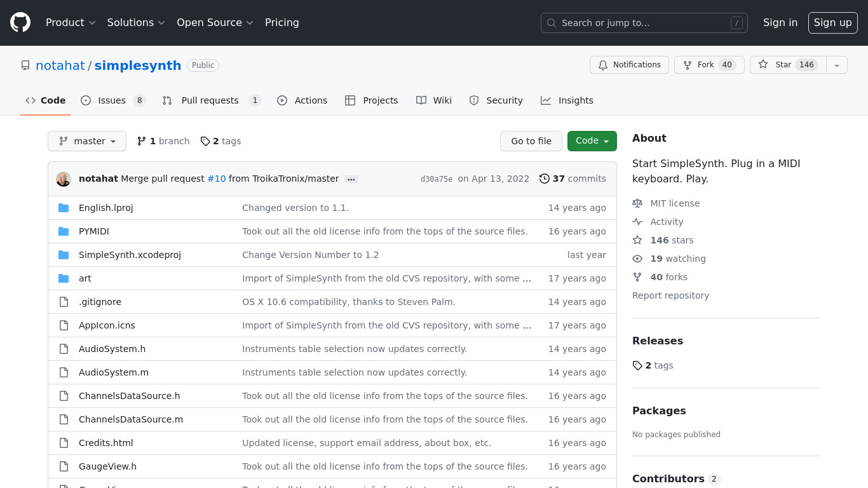Screen dimensions: 868x488
Task: Open commit d30a75e
Action: pyautogui.click(x=437, y=179)
